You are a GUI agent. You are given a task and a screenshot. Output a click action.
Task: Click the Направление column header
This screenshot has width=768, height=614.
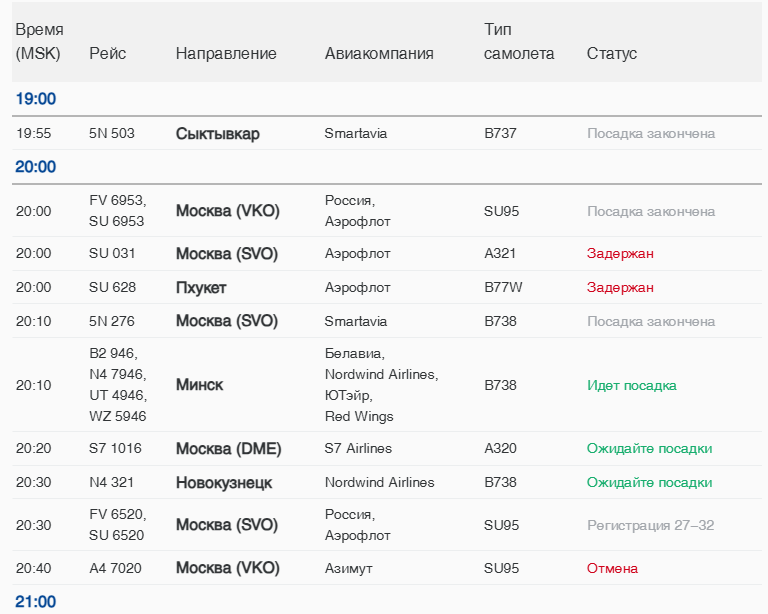pyautogui.click(x=226, y=53)
